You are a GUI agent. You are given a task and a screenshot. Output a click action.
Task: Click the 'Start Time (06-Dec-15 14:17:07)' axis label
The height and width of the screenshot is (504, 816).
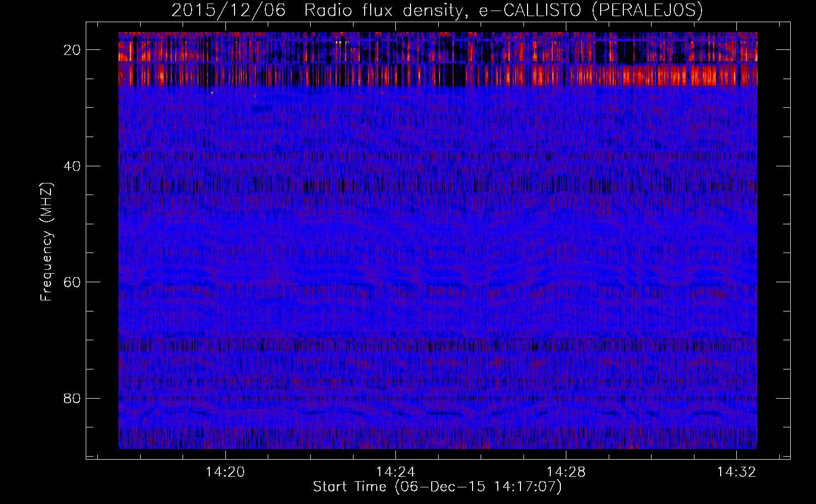tap(437, 487)
